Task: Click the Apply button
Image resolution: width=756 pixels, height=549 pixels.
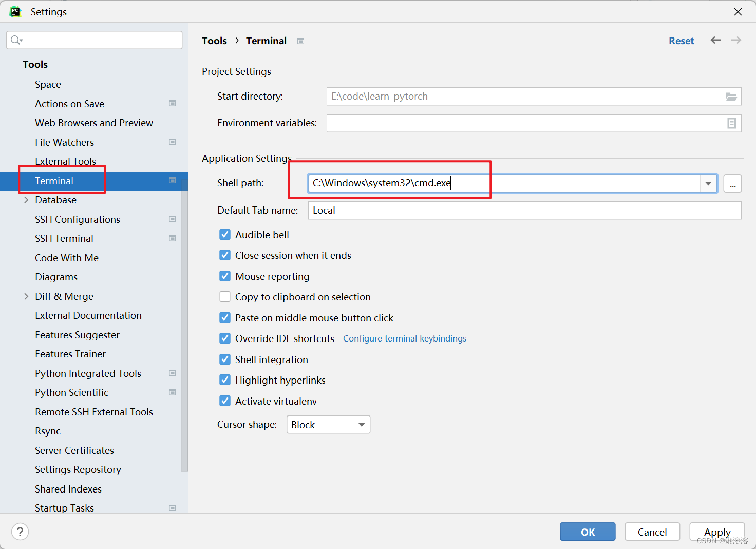Action: coord(717,532)
